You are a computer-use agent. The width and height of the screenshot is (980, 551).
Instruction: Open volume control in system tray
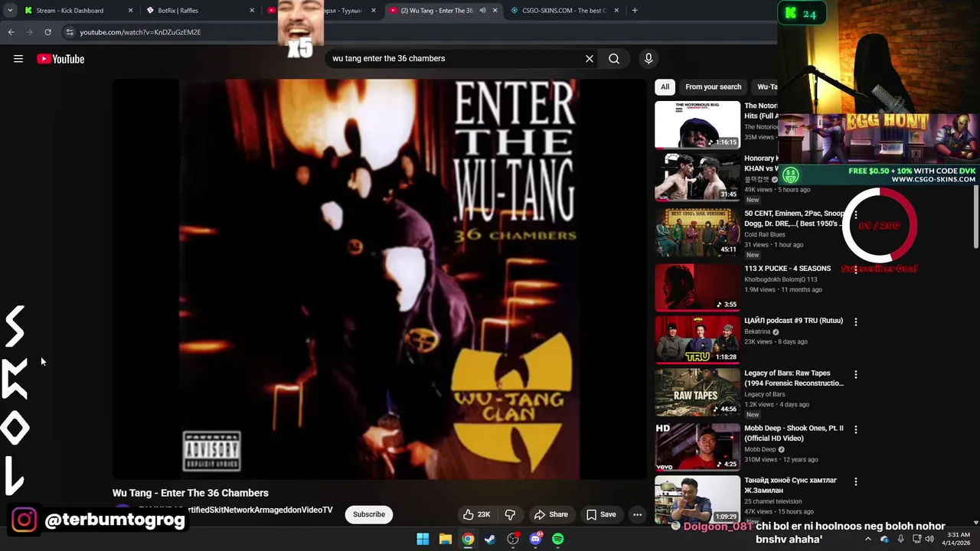coord(929,539)
